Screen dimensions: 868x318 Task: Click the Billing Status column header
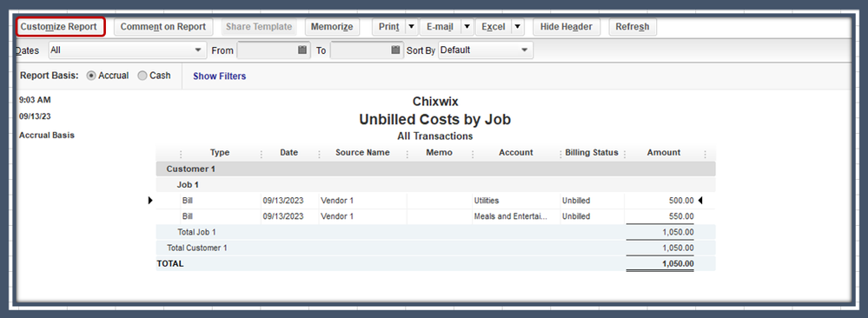[591, 153]
